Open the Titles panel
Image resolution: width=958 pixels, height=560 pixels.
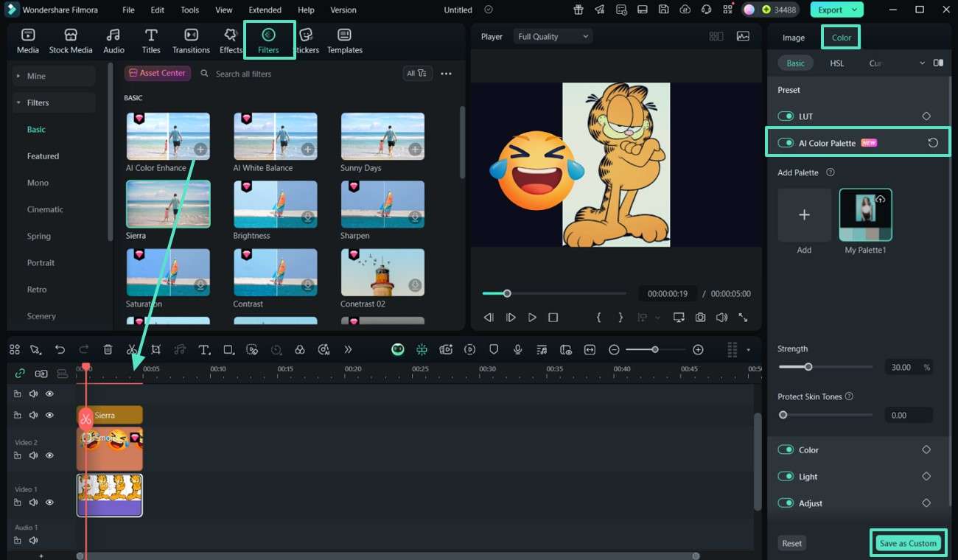click(x=151, y=41)
